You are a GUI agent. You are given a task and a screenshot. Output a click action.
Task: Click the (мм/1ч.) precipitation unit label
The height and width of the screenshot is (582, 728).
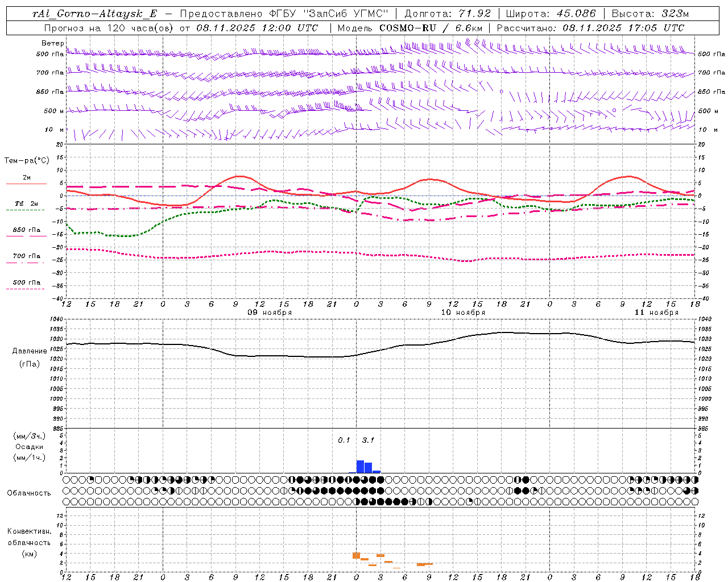tap(29, 458)
